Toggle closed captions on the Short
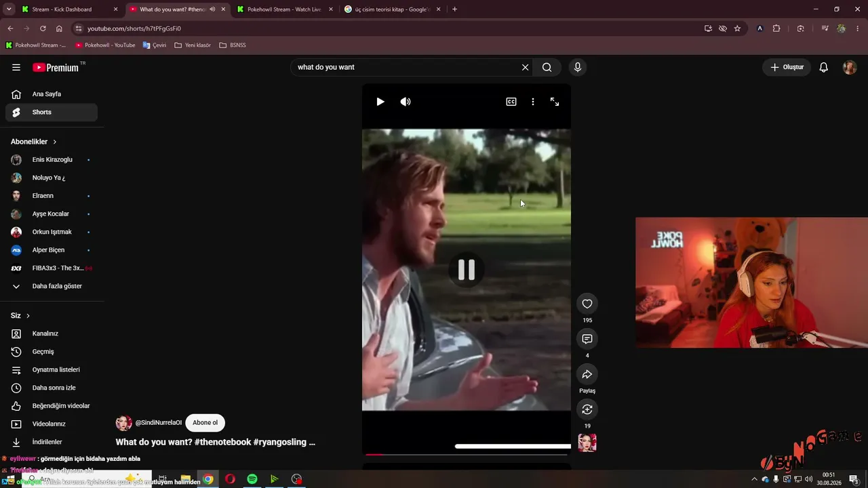 tap(511, 102)
